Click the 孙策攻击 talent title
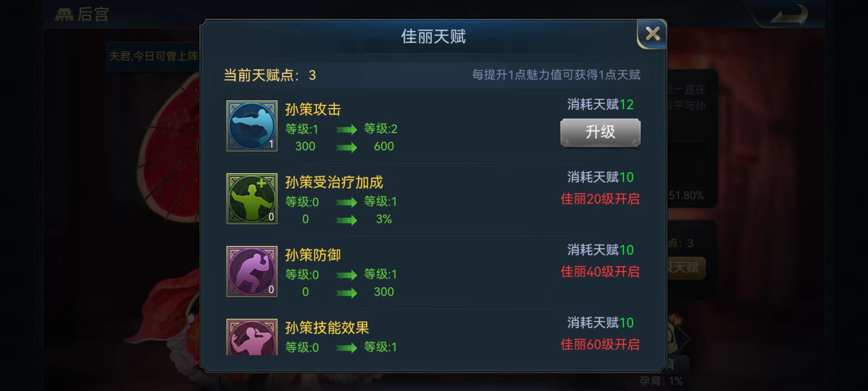 pyautogui.click(x=313, y=109)
